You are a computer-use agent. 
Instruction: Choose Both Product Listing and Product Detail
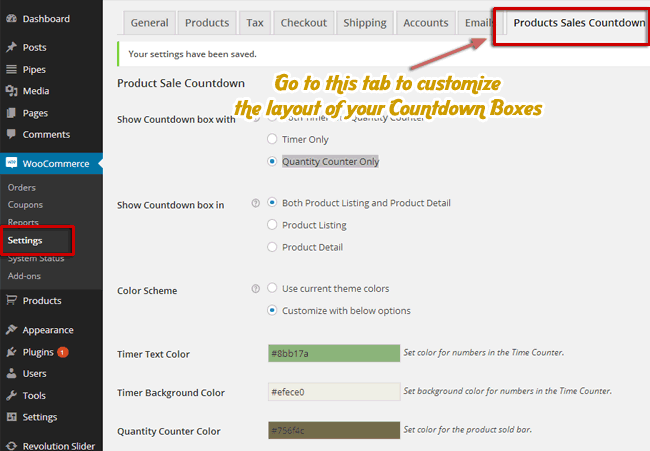(x=272, y=202)
